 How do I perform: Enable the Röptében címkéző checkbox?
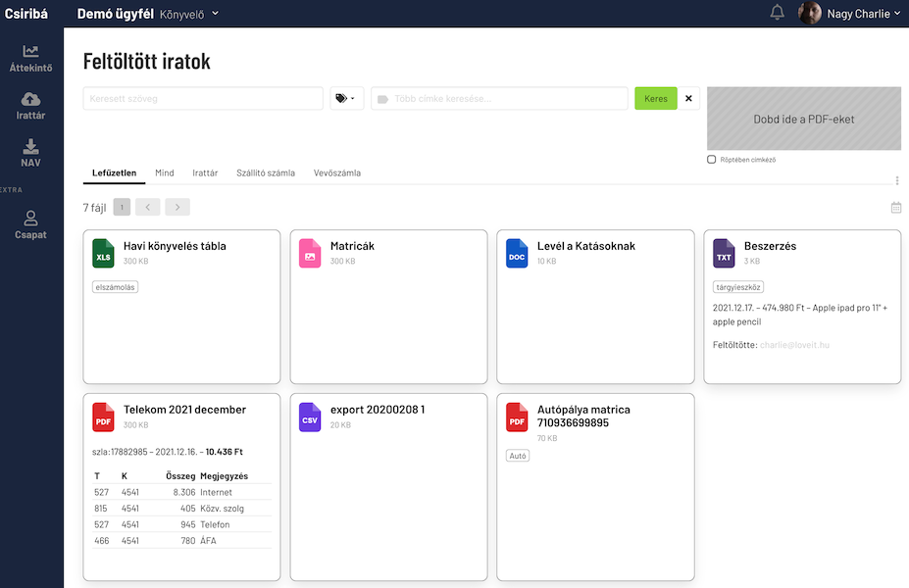[712, 160]
